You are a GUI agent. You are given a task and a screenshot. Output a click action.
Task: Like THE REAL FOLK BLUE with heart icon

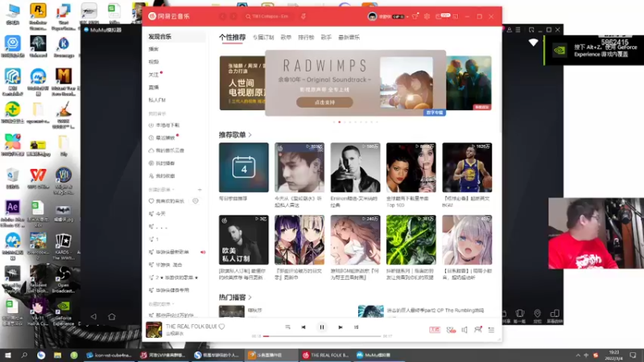(222, 327)
